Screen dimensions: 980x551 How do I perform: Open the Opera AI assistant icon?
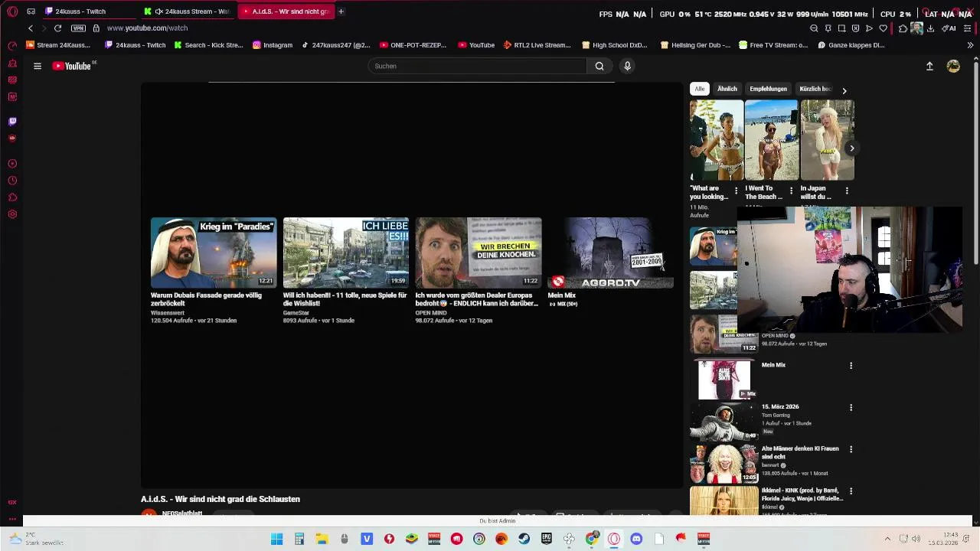[949, 28]
